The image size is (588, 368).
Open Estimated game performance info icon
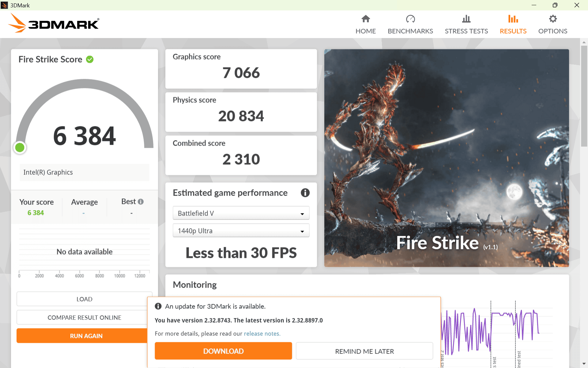[x=305, y=193]
